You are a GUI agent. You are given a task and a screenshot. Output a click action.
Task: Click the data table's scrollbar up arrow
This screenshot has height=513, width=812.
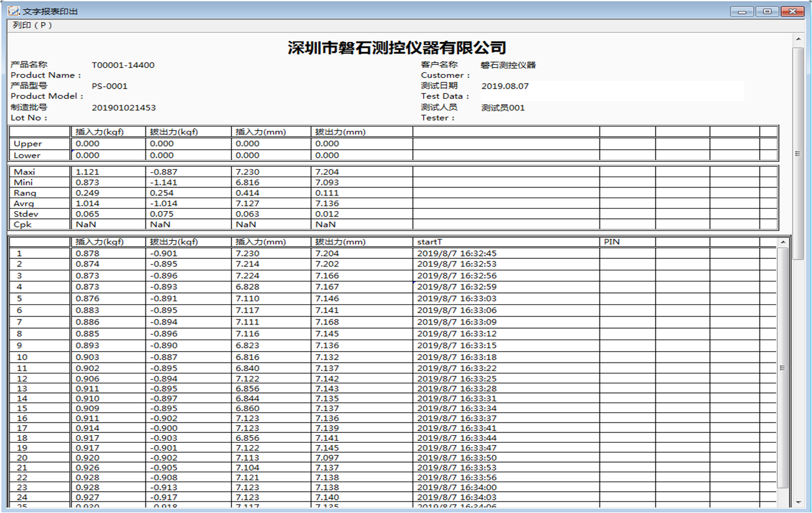782,242
